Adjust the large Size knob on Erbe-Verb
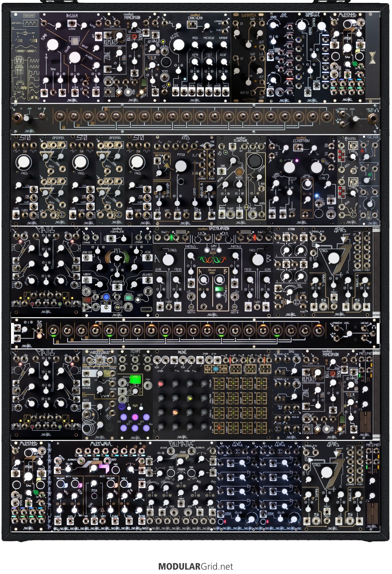 [179, 45]
